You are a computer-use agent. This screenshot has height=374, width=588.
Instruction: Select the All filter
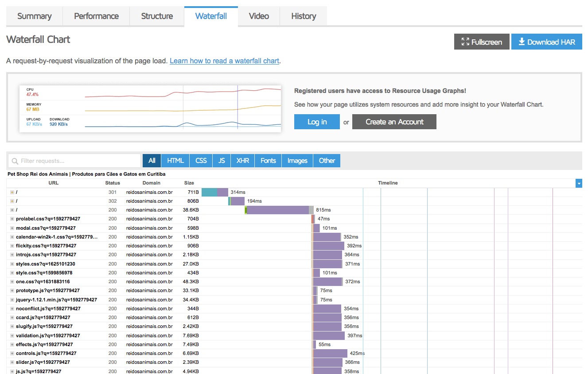[152, 161]
